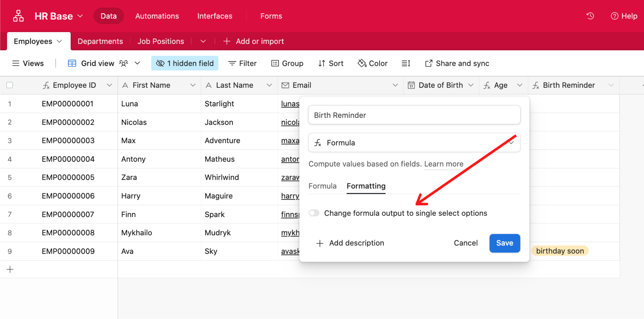Open the Views hamburger menu icon
This screenshot has height=319, width=644.
[16, 63]
